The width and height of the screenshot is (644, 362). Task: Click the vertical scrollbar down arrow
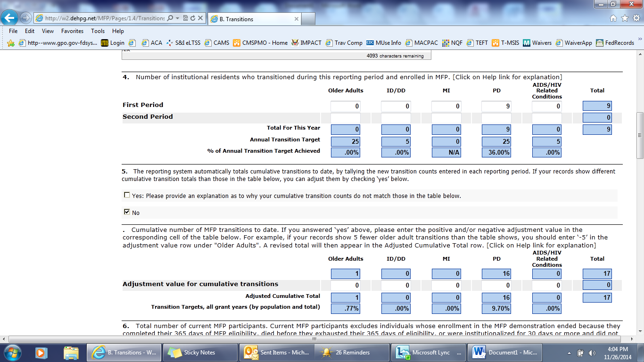coord(640,331)
